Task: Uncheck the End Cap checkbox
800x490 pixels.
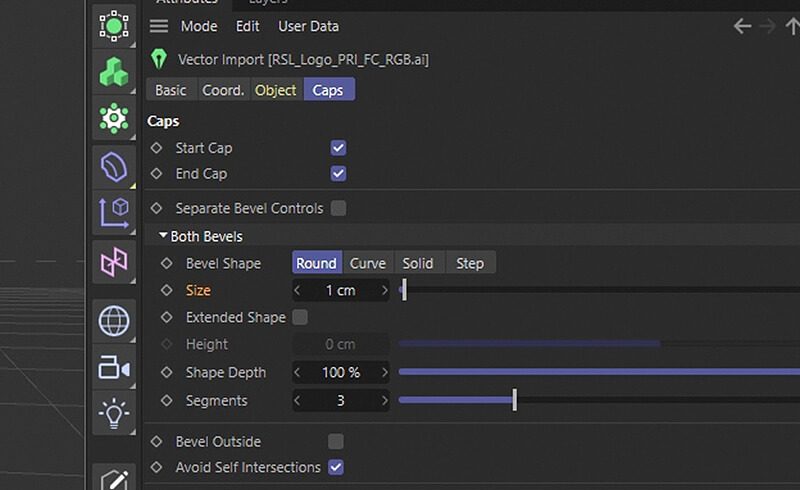Action: 338,174
